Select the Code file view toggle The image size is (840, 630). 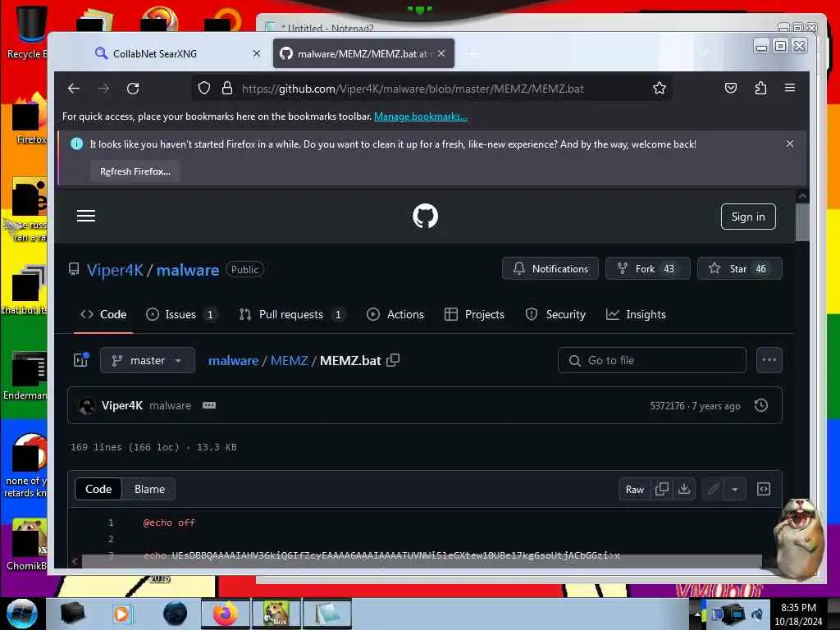[x=98, y=489]
